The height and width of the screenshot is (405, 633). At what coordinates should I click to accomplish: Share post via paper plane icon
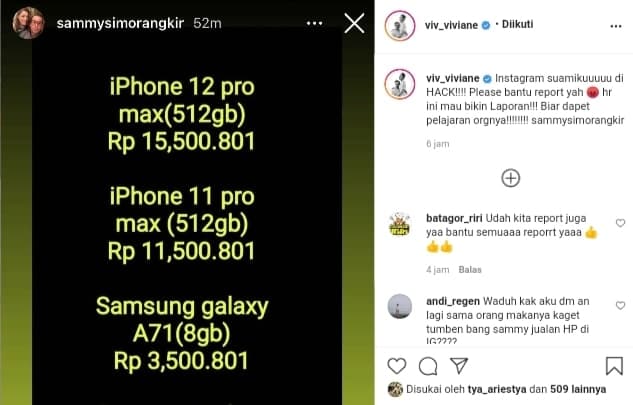pos(459,365)
